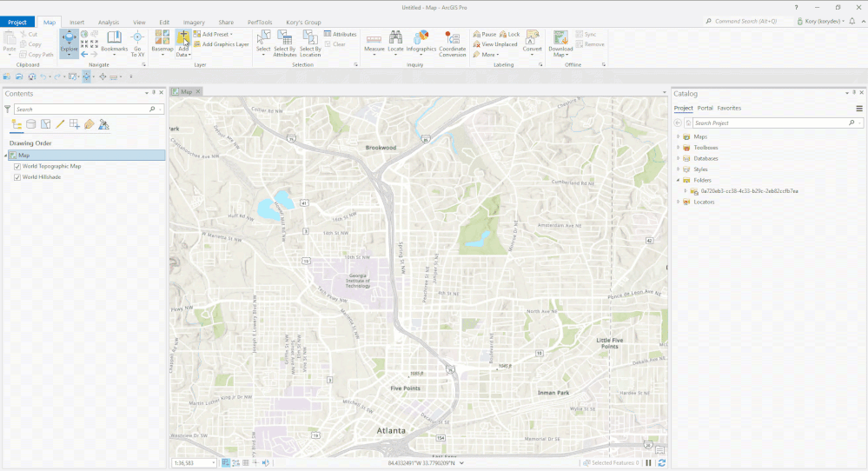Open the Explore tool dropdown arrow

[x=69, y=56]
